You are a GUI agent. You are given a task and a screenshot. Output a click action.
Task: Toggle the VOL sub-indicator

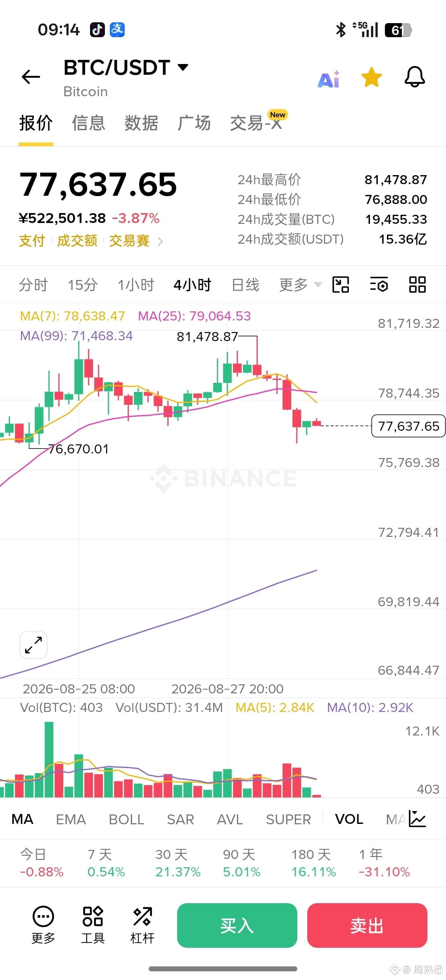point(349,819)
